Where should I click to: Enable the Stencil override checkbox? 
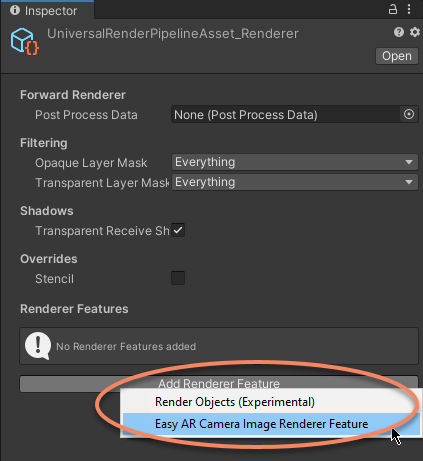point(178,278)
